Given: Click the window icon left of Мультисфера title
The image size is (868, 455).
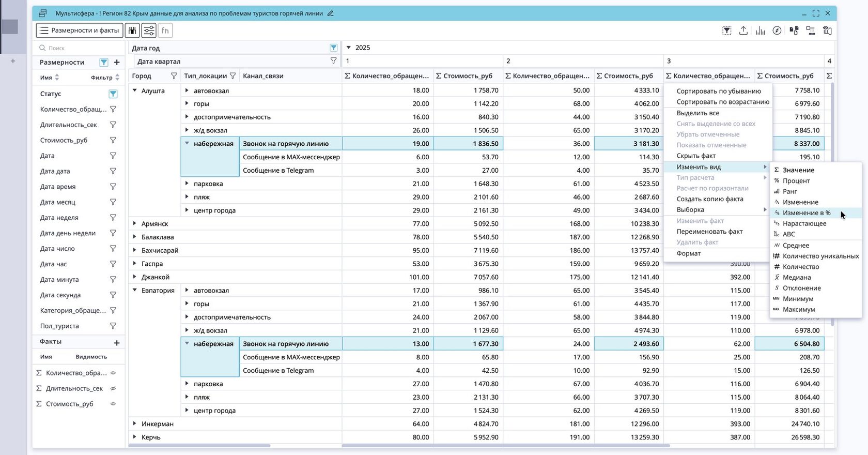Looking at the screenshot, I should point(43,13).
